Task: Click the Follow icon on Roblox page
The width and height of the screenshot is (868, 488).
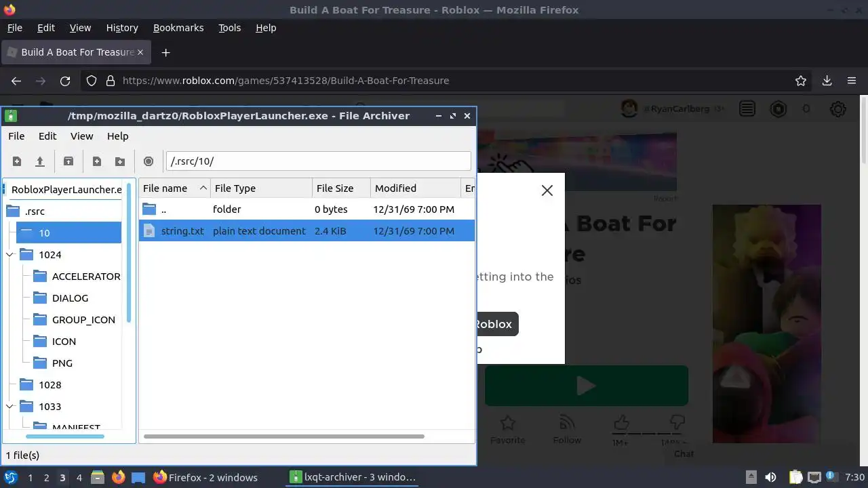Action: pyautogui.click(x=567, y=424)
